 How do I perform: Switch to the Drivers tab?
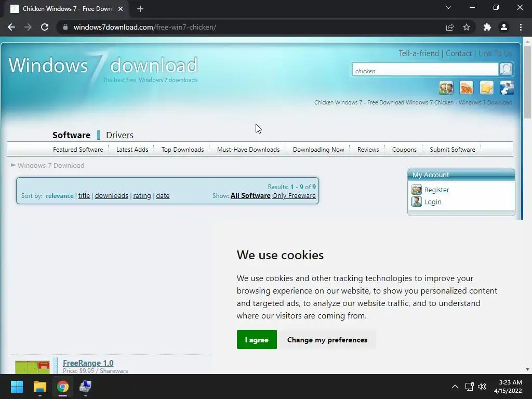coord(120,135)
